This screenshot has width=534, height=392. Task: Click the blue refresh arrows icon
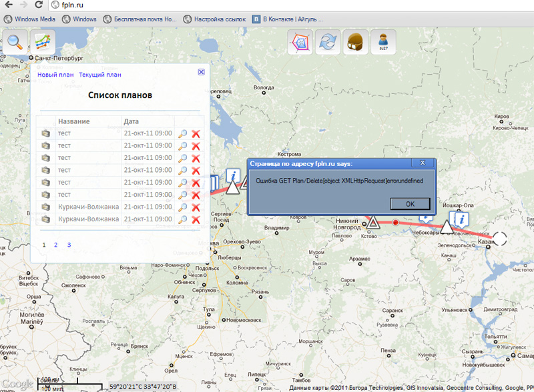click(328, 43)
